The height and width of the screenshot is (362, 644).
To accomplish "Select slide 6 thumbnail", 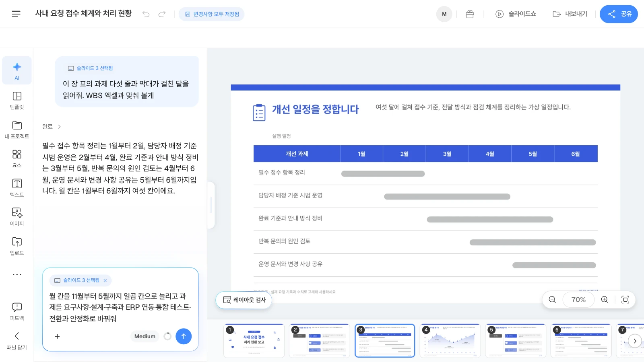I will [x=581, y=341].
